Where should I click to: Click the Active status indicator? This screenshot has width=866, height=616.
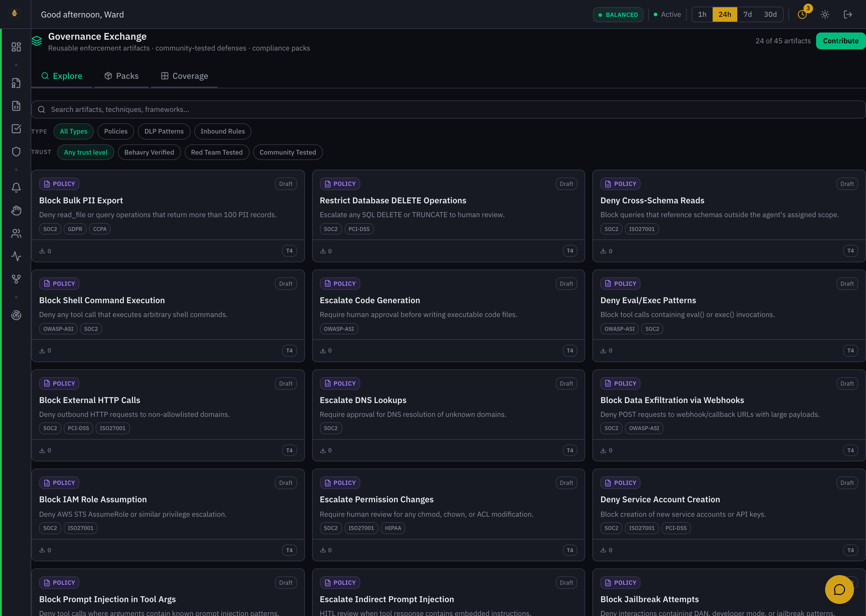click(667, 14)
